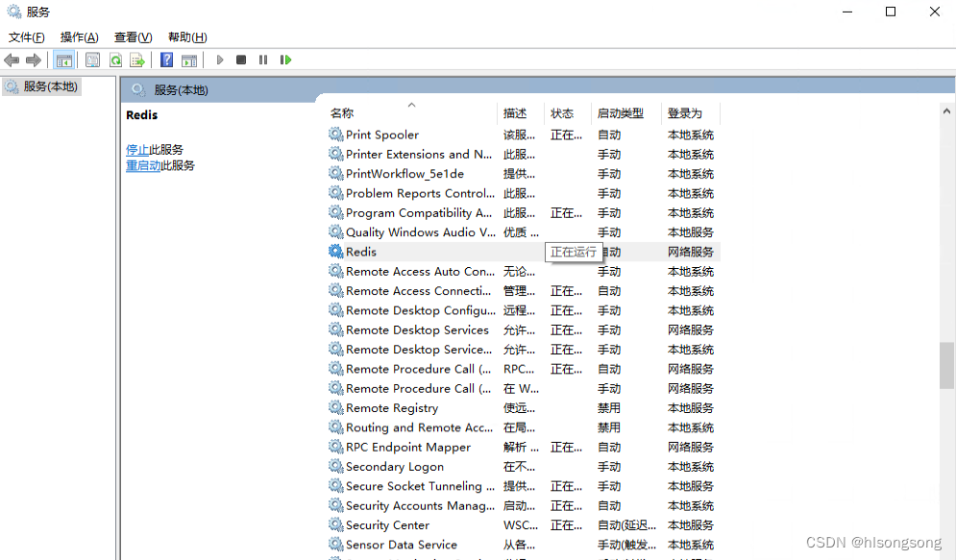The width and height of the screenshot is (956, 560).
Task: Toggle the action pane toolbar icon
Action: click(189, 60)
